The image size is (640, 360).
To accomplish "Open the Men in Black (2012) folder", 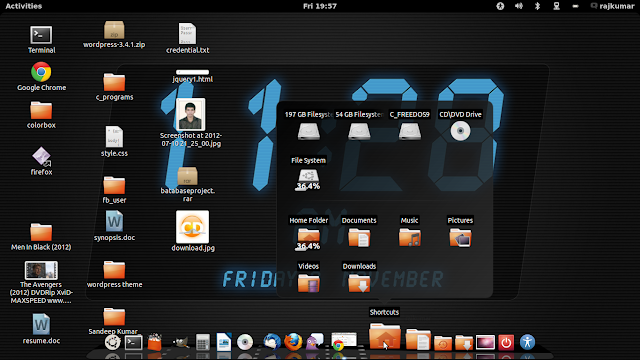I will pyautogui.click(x=41, y=232).
